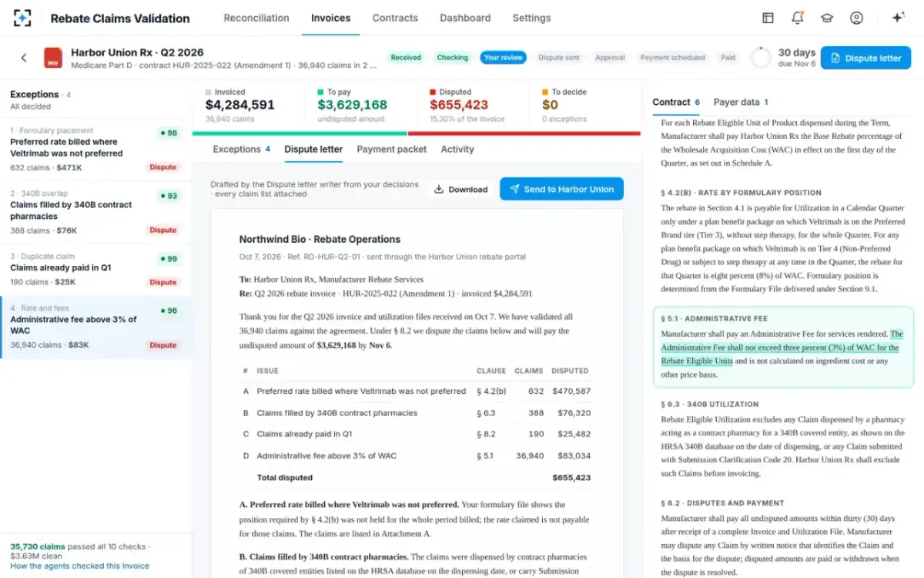
Task: Switch to the Payment packet tab
Action: [391, 150]
